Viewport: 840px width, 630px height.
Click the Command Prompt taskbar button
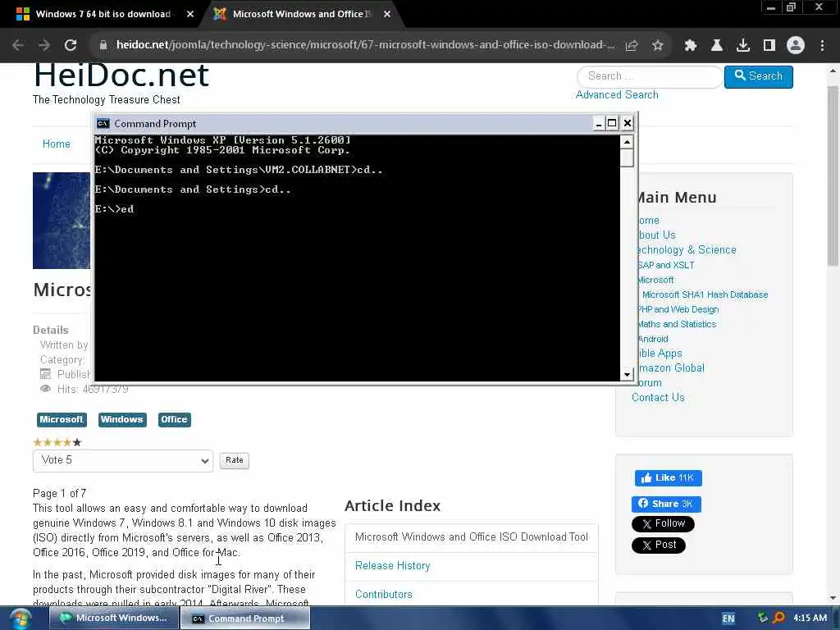245,619
